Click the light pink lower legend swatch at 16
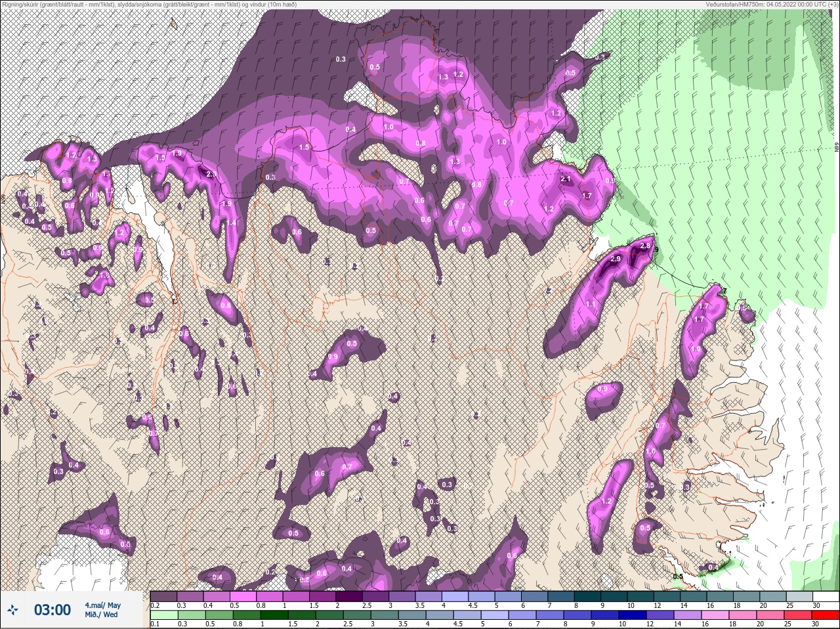 715,615
